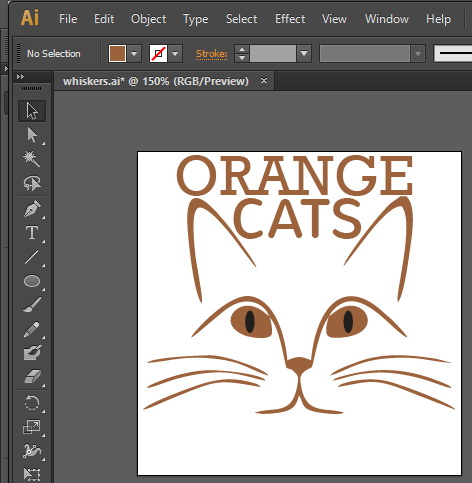Select the Pen tool

tap(32, 209)
